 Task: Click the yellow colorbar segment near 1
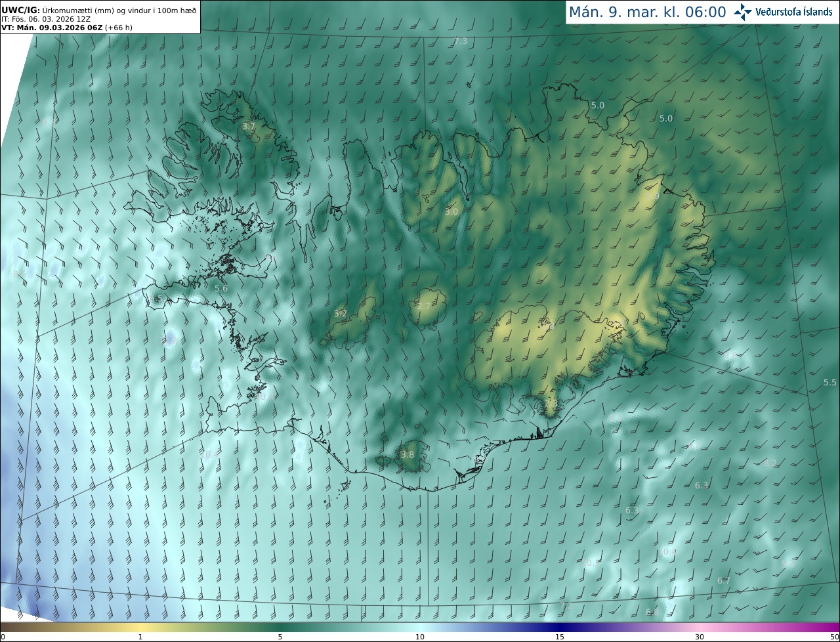(x=140, y=627)
